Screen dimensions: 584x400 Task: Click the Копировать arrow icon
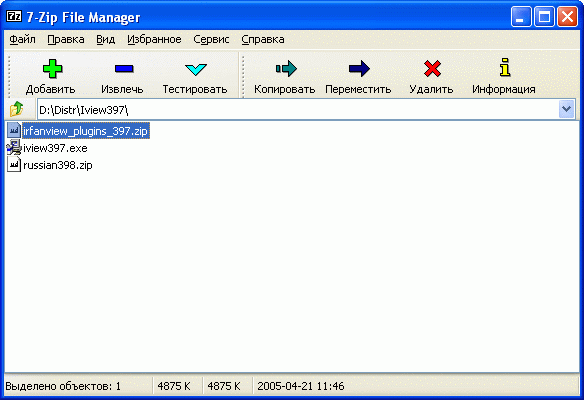[286, 69]
